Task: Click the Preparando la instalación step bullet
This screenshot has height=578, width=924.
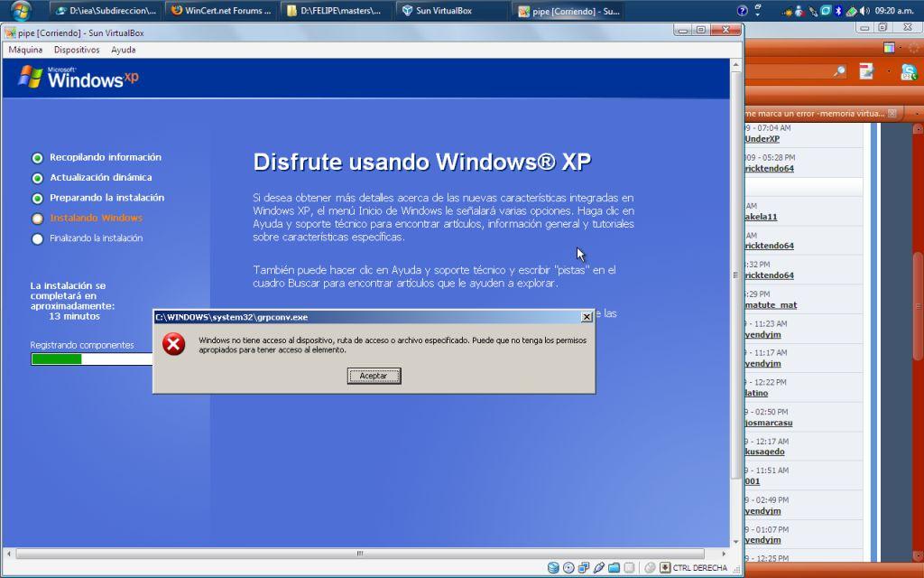Action: tap(37, 198)
